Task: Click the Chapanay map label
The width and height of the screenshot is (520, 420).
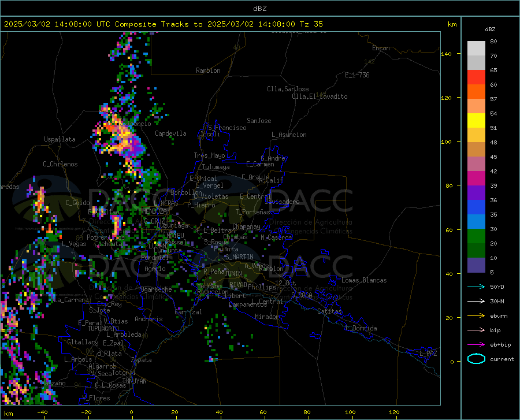Action: 246,226
